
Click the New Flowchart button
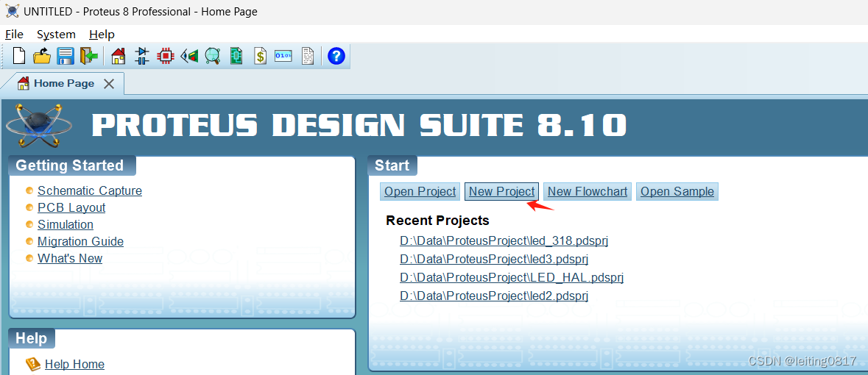coord(588,191)
